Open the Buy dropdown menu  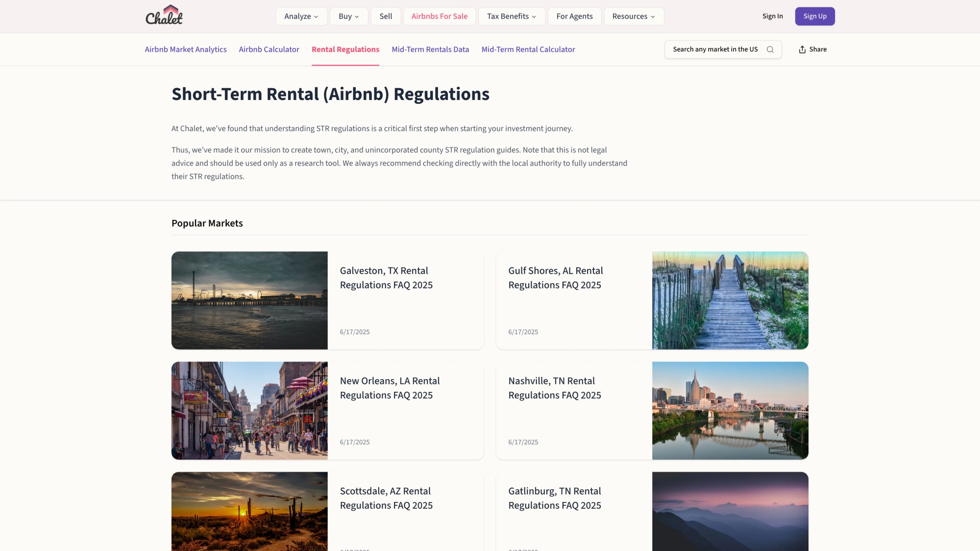pos(348,16)
